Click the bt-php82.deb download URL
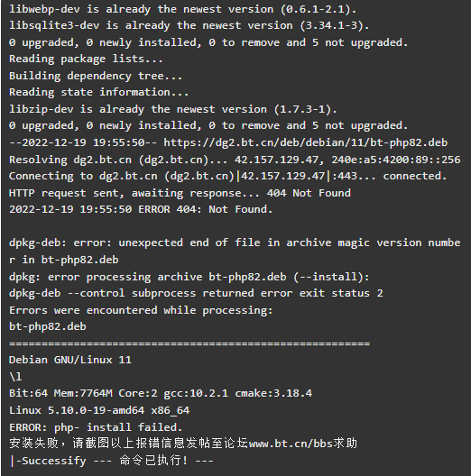471x476 pixels. point(306,142)
